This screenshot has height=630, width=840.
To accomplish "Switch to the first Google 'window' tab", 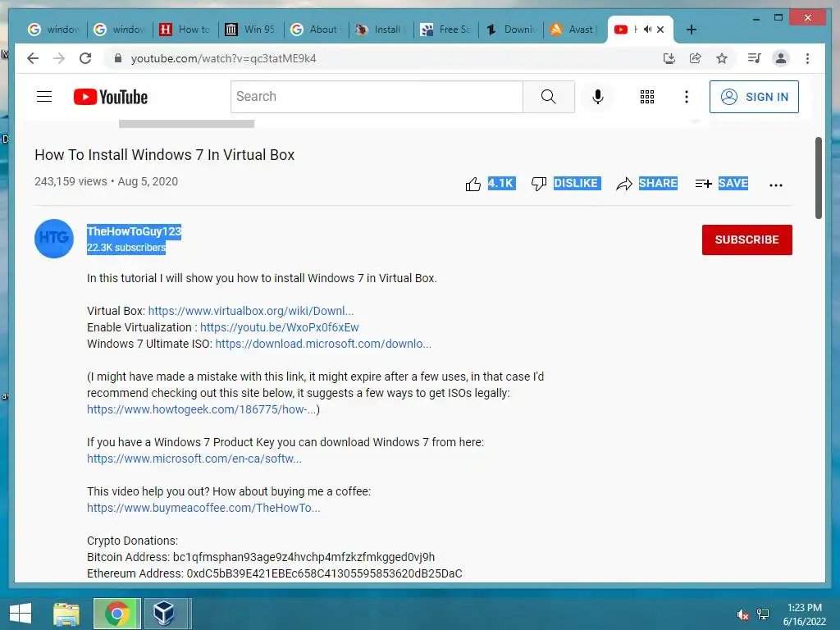I will click(53, 30).
